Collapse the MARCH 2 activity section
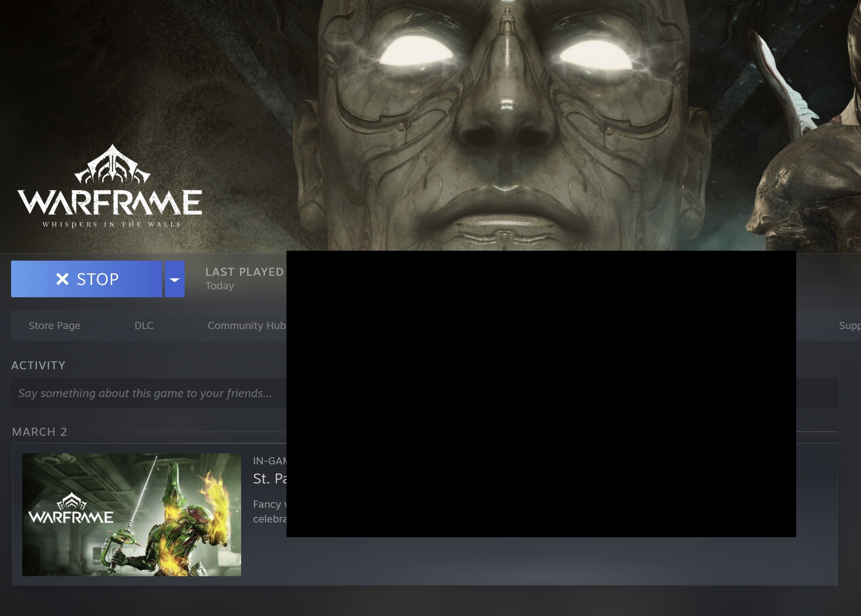This screenshot has height=616, width=861. coord(39,432)
